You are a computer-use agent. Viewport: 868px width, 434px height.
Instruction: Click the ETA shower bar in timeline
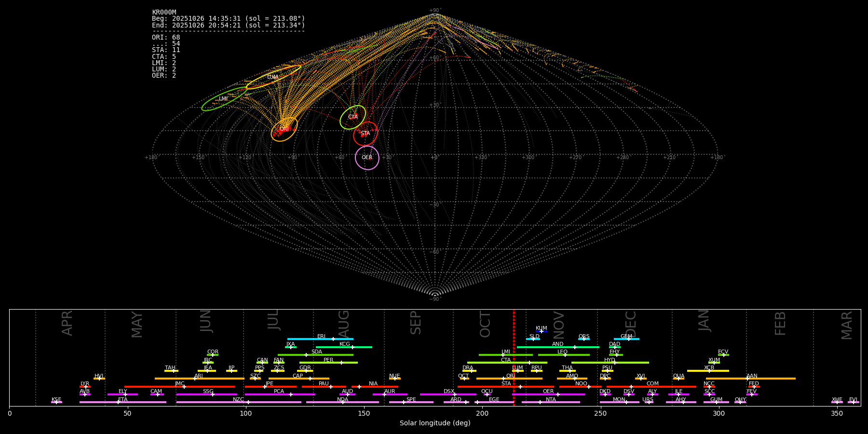click(123, 402)
